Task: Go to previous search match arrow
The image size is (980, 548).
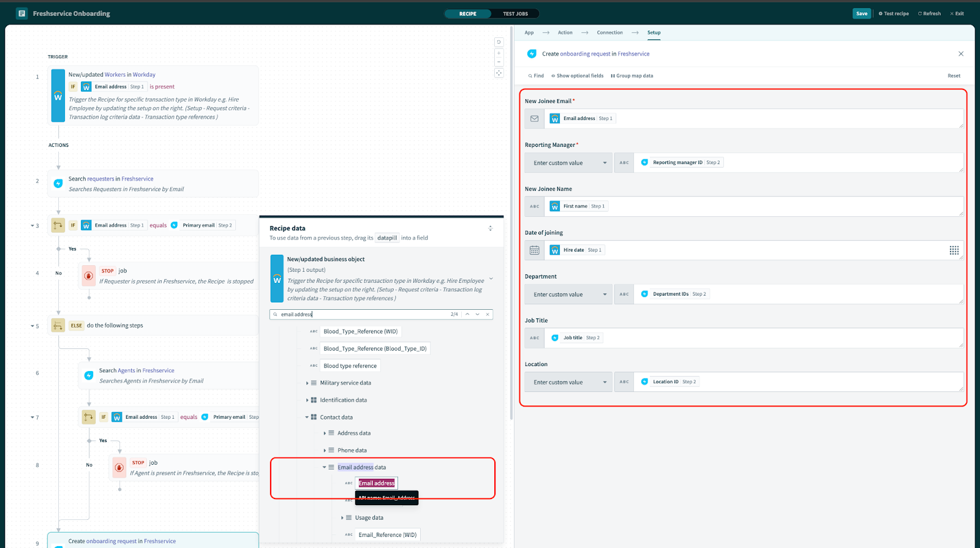Action: tap(467, 314)
